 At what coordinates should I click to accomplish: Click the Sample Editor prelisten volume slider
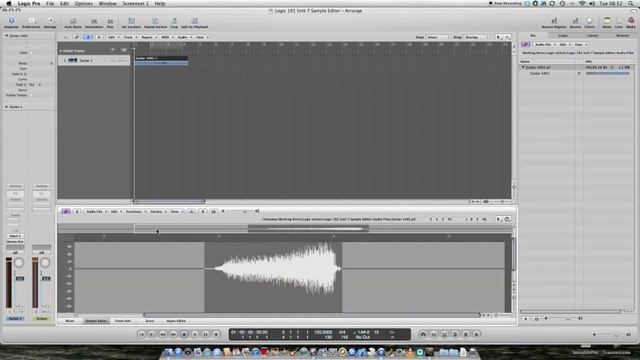240,211
